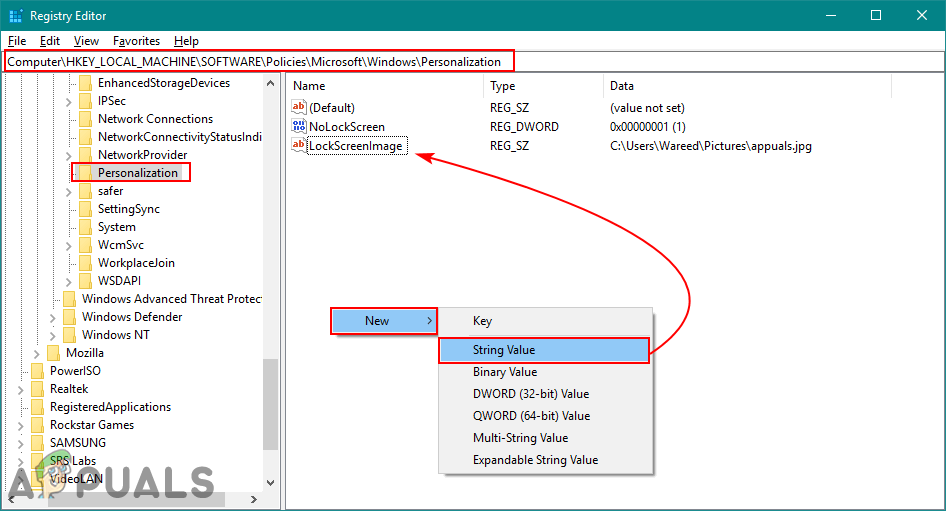Choose DWORD (32-bit) Value
Screen dimensions: 946x511
pyautogui.click(x=545, y=394)
